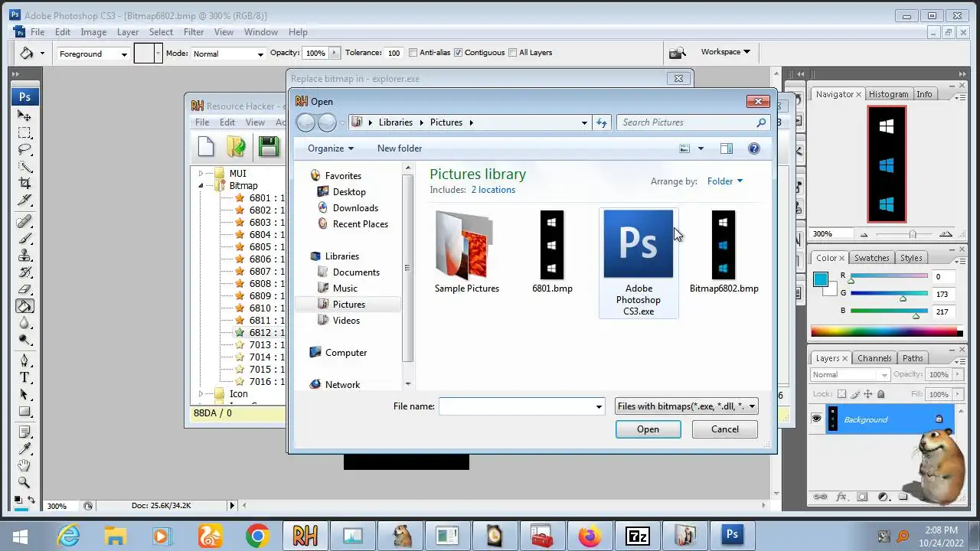Click Resource Hacker new file icon
This screenshot has height=551, width=980.
click(205, 146)
